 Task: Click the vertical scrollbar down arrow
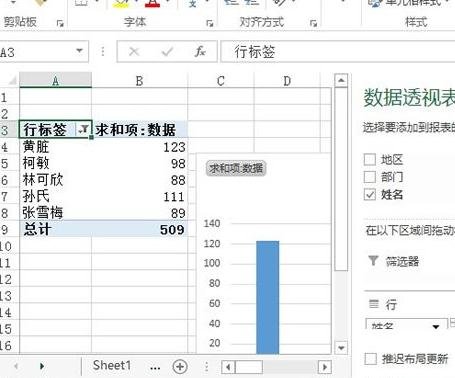tap(341, 348)
